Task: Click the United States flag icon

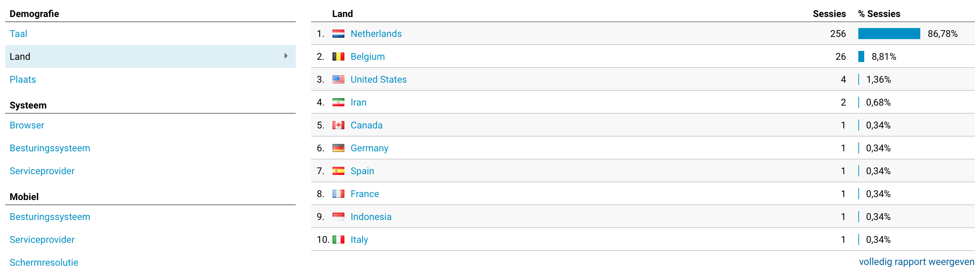Action: [338, 80]
